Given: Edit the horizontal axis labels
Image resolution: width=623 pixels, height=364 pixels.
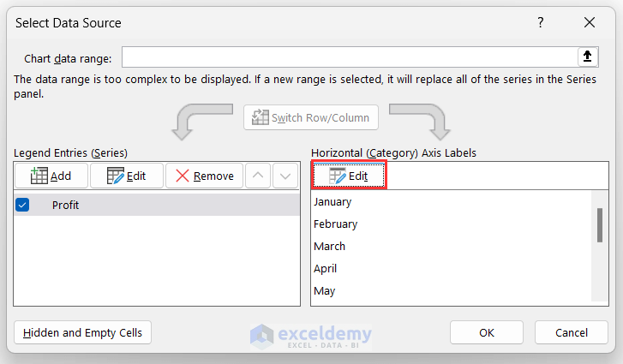Looking at the screenshot, I should [348, 176].
